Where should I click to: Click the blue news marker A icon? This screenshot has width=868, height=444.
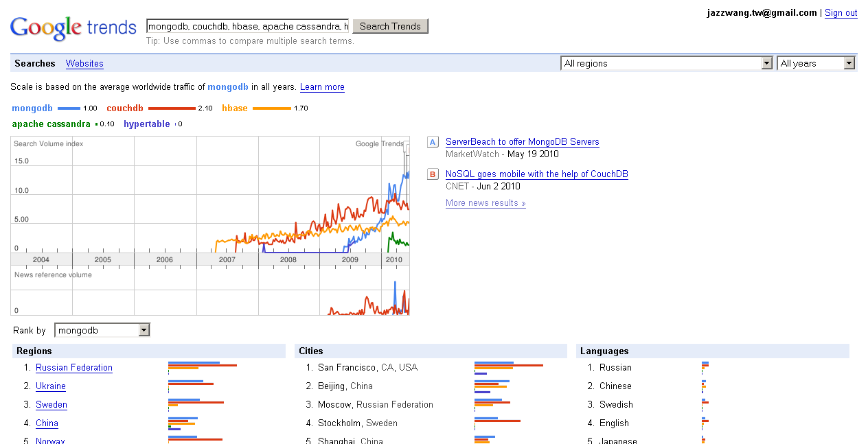pyautogui.click(x=433, y=142)
